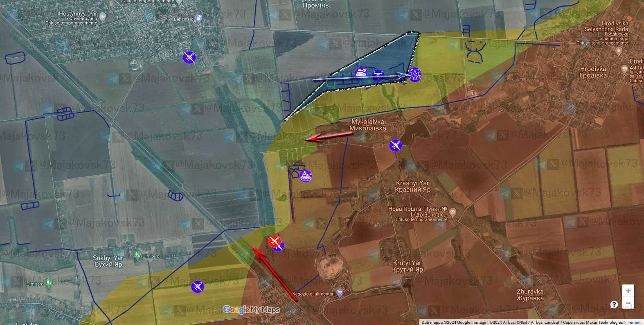Click the Negozio di alimentari label
This screenshot has height=325, width=644.
313,294
